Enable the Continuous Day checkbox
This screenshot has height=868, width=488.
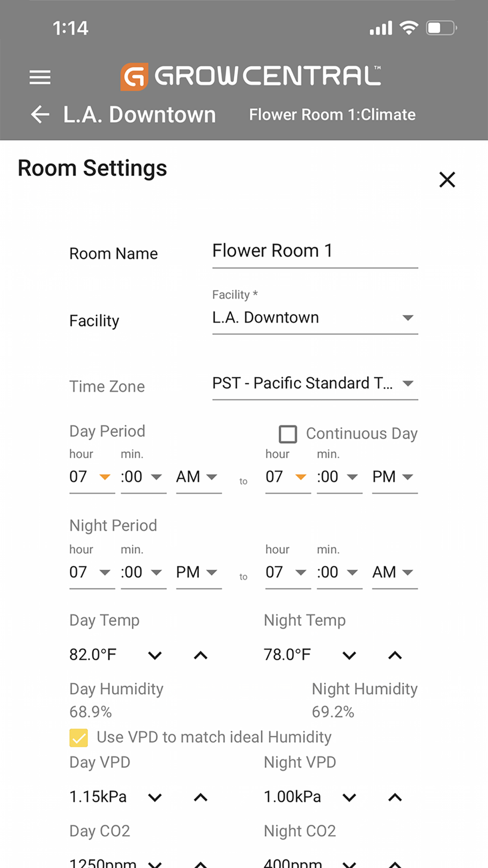tap(288, 434)
